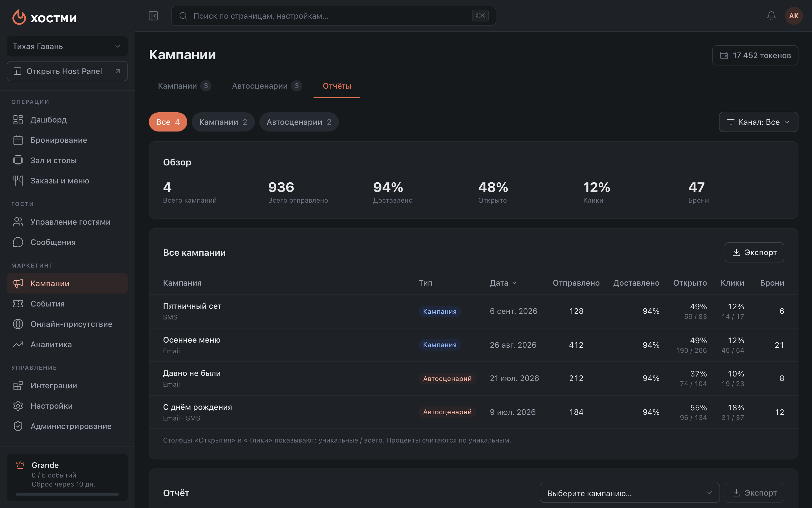The image size is (812, 508).
Task: Click the Grande plan crown icon
Action: [21, 465]
